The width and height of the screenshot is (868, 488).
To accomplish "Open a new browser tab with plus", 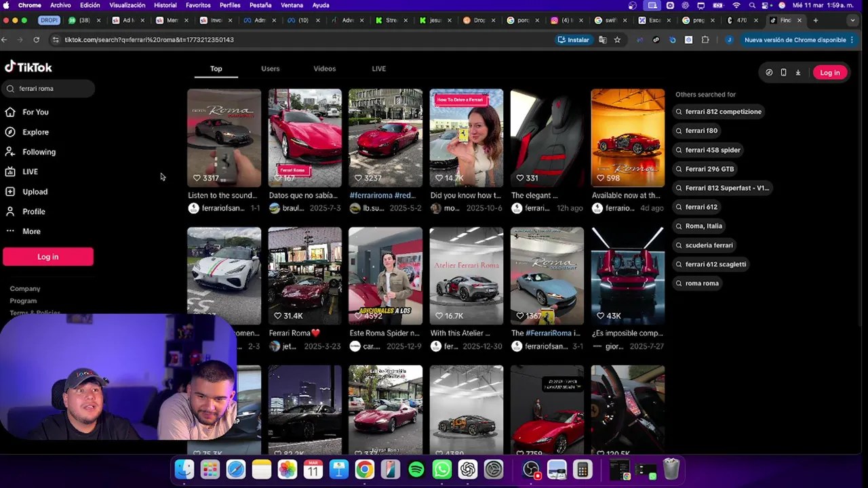I will tap(816, 20).
